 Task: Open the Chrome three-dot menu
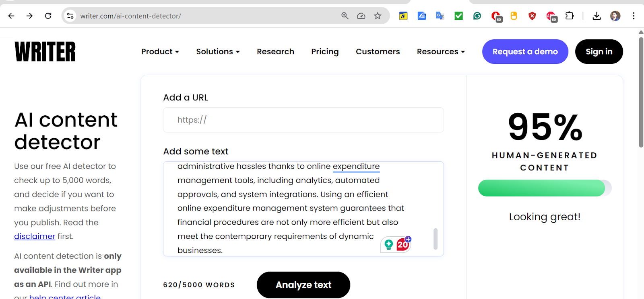634,16
